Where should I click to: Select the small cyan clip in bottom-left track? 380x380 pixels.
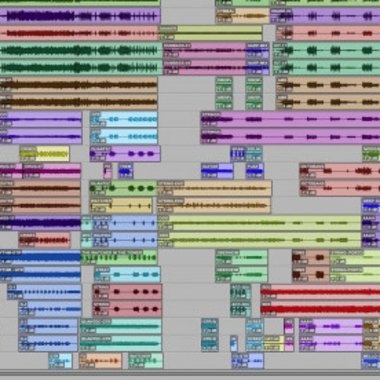pyautogui.click(x=60, y=361)
